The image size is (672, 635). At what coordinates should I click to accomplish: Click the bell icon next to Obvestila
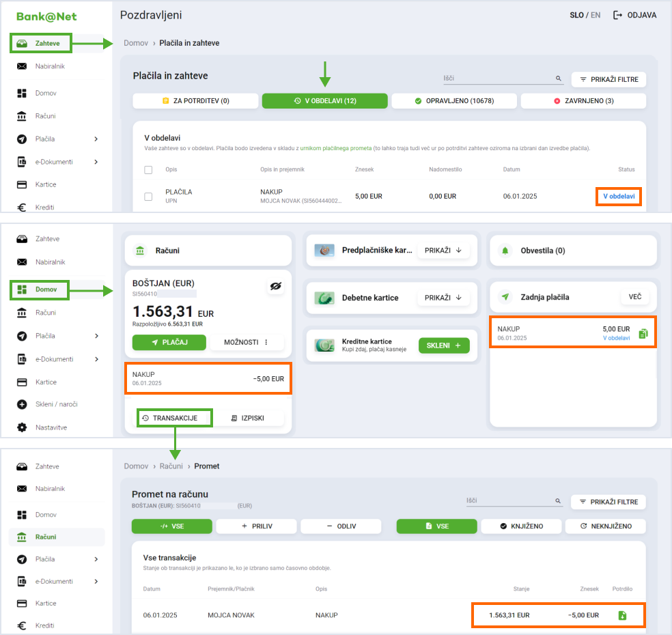[x=505, y=251]
